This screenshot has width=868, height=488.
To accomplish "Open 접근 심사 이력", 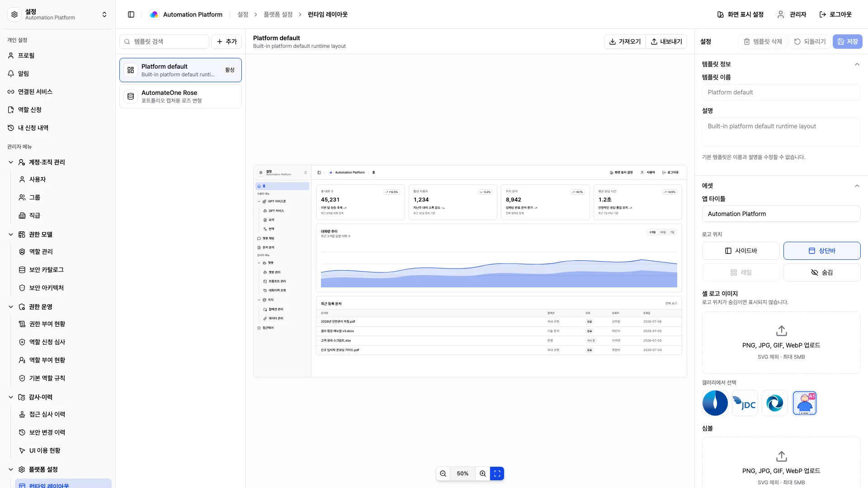I will (63, 414).
